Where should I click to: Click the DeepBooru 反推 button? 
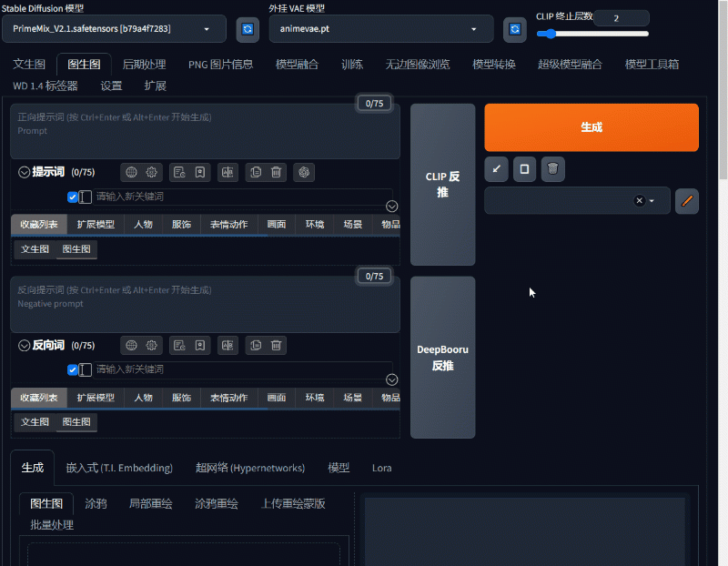tap(442, 358)
